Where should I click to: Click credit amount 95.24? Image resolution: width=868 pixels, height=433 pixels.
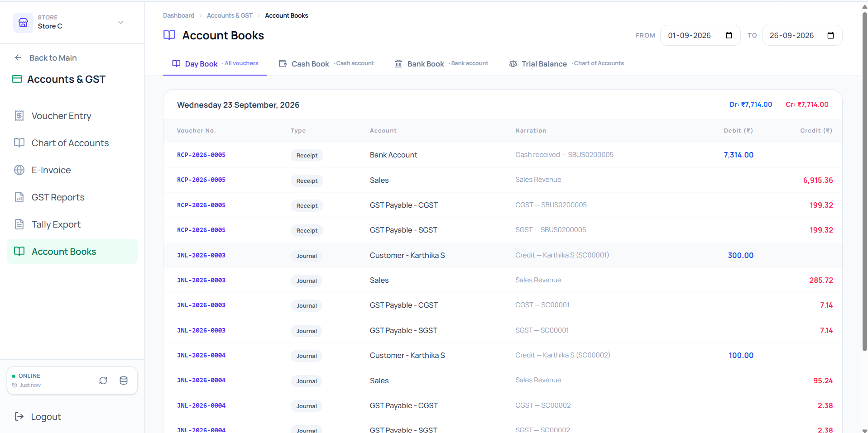coord(823,381)
